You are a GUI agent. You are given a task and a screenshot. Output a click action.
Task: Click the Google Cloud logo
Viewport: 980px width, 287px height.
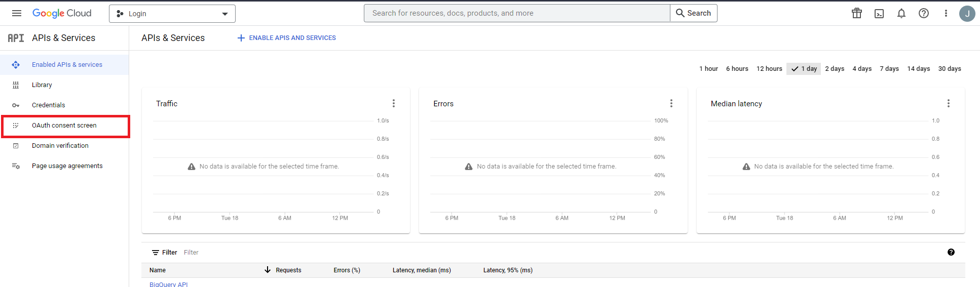(x=62, y=13)
